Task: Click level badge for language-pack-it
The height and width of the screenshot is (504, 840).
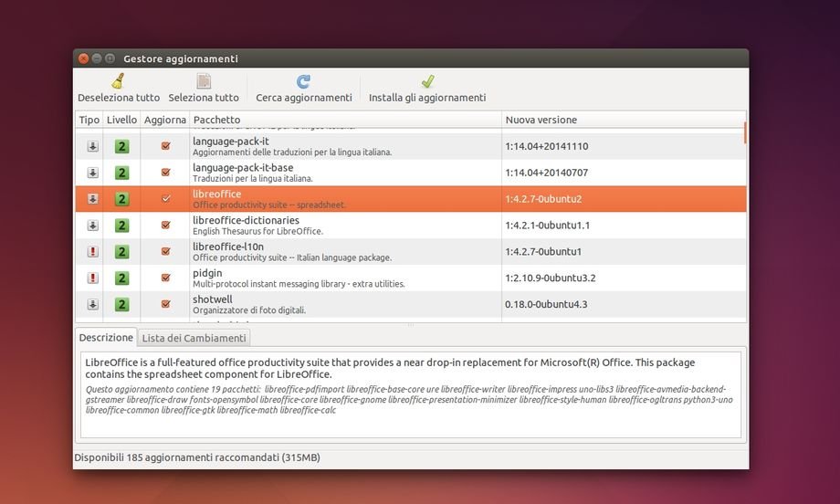Action: [121, 146]
